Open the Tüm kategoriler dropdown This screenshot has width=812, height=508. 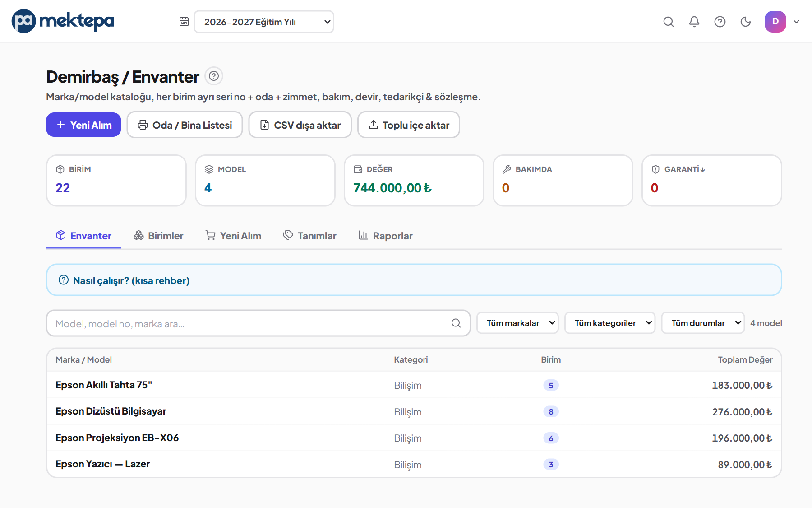click(x=610, y=323)
